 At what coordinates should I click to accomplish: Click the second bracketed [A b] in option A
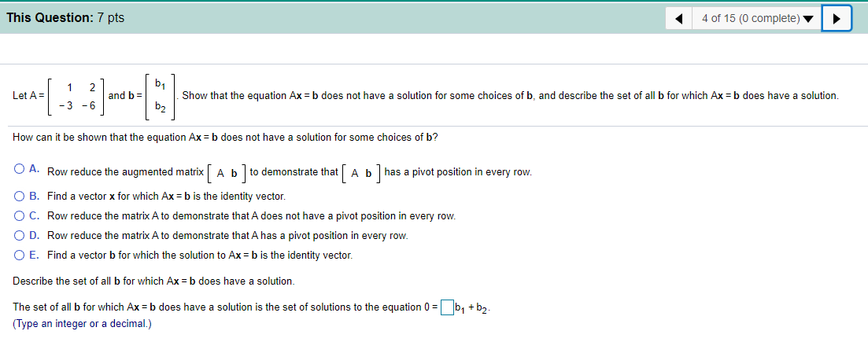click(361, 172)
